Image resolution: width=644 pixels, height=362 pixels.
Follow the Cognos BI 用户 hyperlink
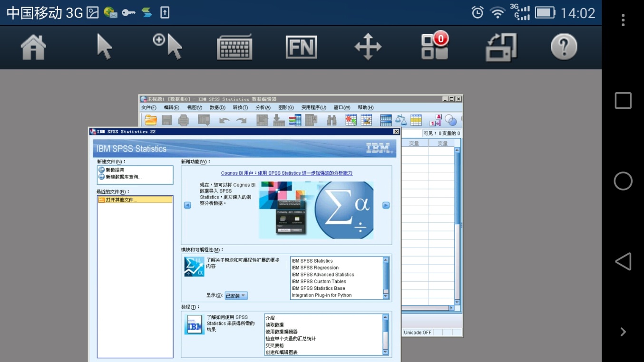click(x=287, y=173)
